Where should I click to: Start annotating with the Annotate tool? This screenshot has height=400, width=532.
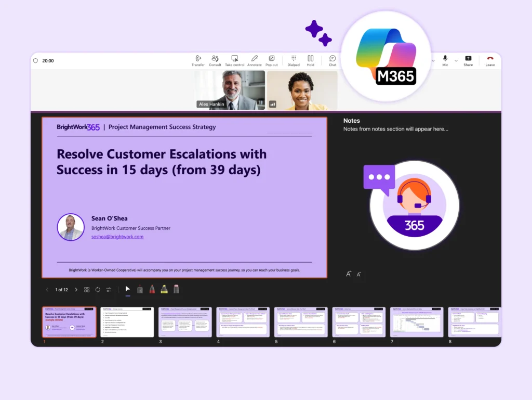(255, 60)
